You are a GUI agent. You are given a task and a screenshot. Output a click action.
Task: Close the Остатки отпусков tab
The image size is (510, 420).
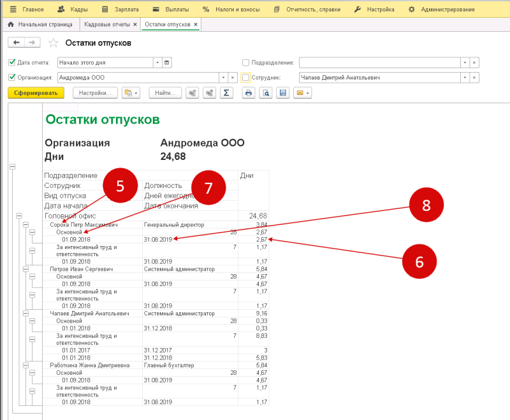[x=196, y=24]
